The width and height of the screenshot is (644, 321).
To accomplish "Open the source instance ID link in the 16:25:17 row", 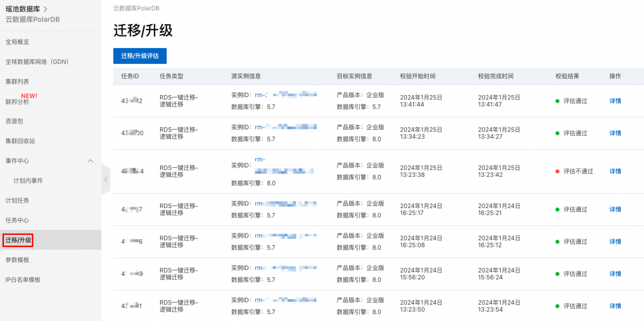I will pos(286,203).
